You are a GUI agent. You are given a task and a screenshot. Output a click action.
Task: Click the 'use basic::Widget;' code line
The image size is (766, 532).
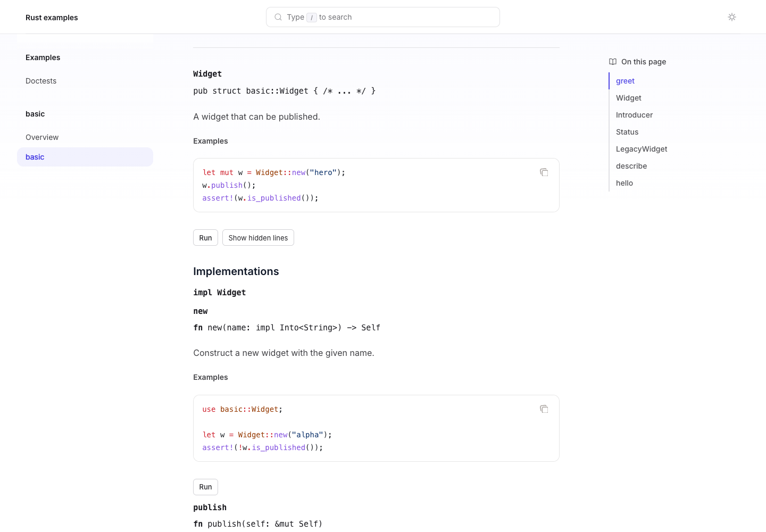pos(243,409)
